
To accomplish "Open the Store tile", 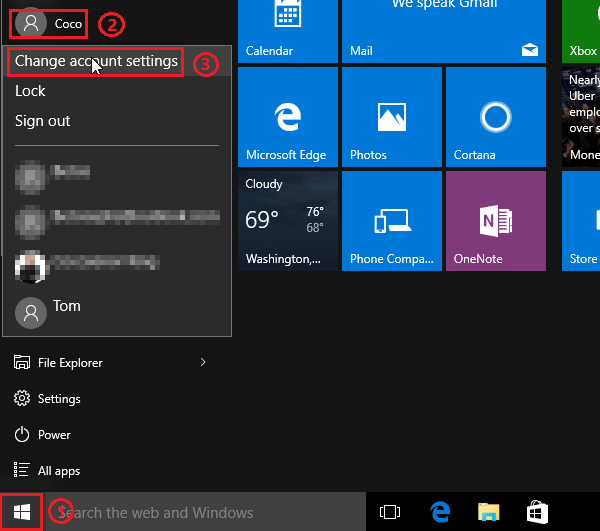I will click(581, 221).
